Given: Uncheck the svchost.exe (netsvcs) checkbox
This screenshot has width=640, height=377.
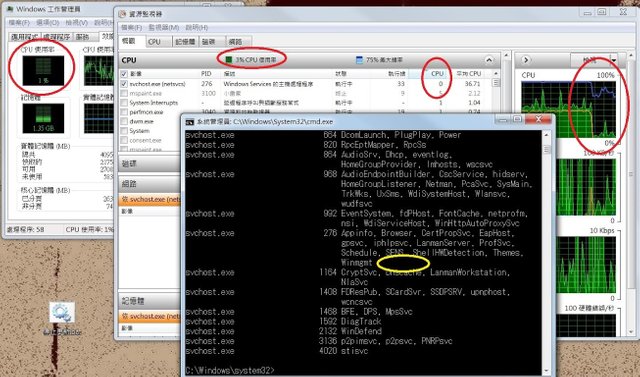Looking at the screenshot, I should [x=124, y=84].
